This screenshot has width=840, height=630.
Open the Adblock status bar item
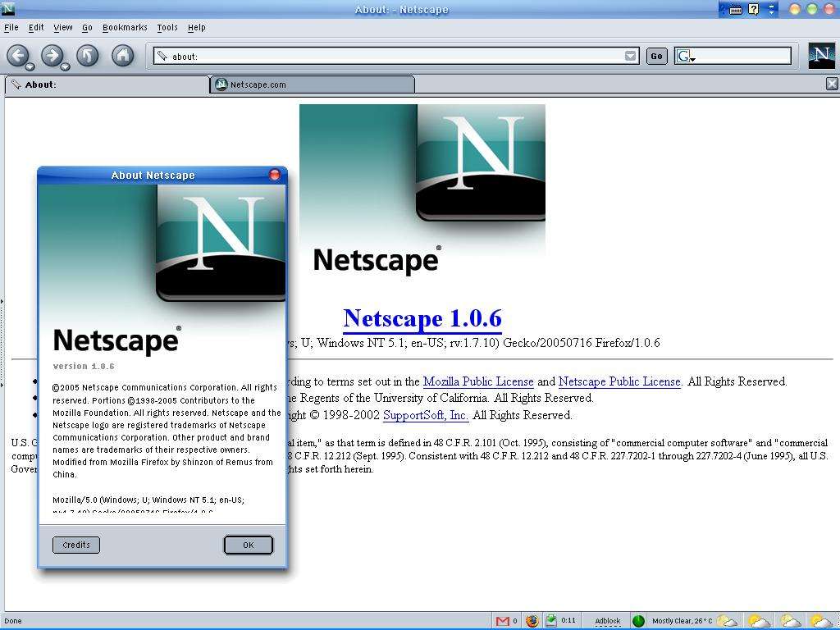coord(608,621)
